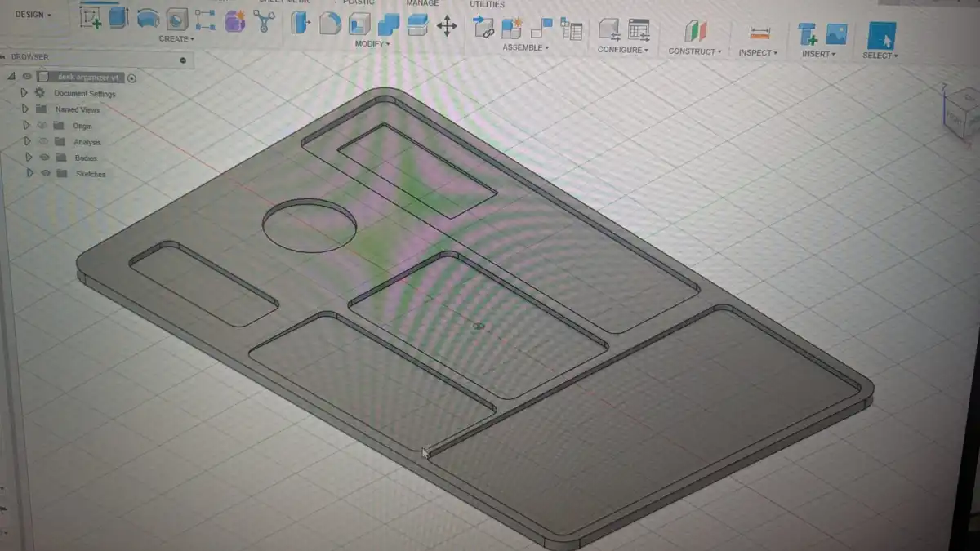Image resolution: width=980 pixels, height=551 pixels.
Task: Expand the Origin folder
Action: coord(27,126)
